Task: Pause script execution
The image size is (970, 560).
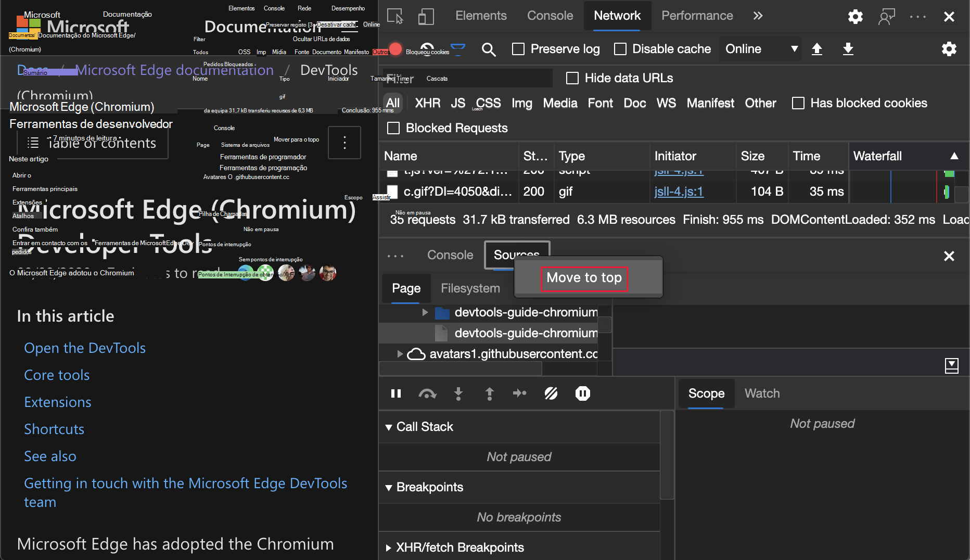Action: click(396, 393)
